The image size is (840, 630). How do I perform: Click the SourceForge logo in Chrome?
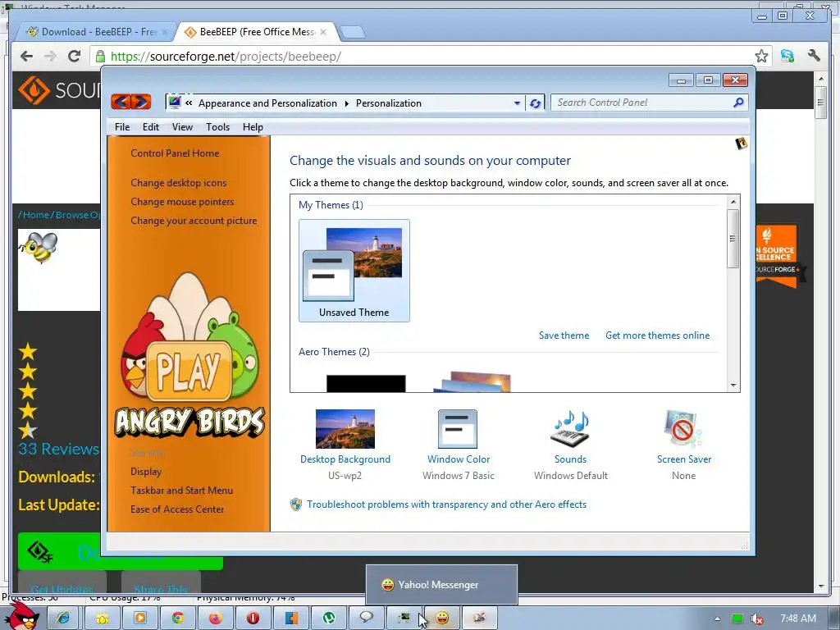click(59, 90)
